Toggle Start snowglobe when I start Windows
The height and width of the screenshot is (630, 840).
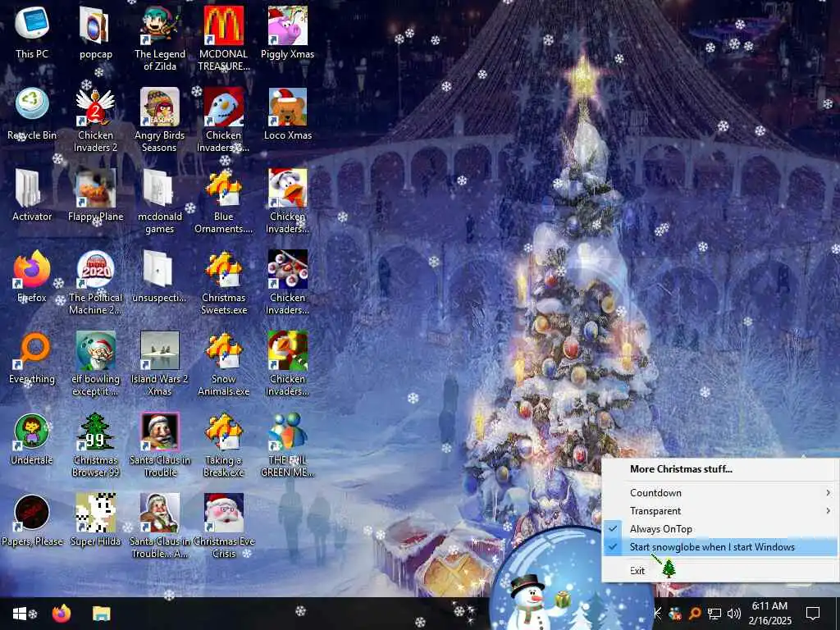coord(719,547)
